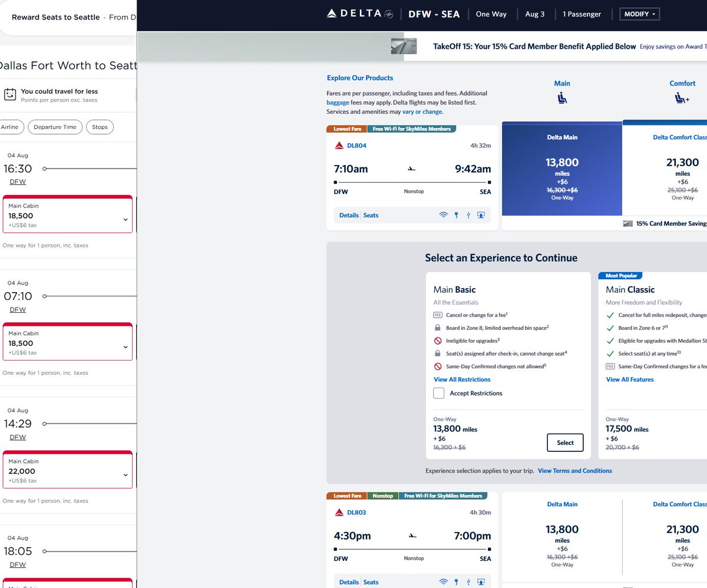This screenshot has width=707, height=588.
Task: Click the power outlet icon for DL803
Action: pyautogui.click(x=456, y=583)
